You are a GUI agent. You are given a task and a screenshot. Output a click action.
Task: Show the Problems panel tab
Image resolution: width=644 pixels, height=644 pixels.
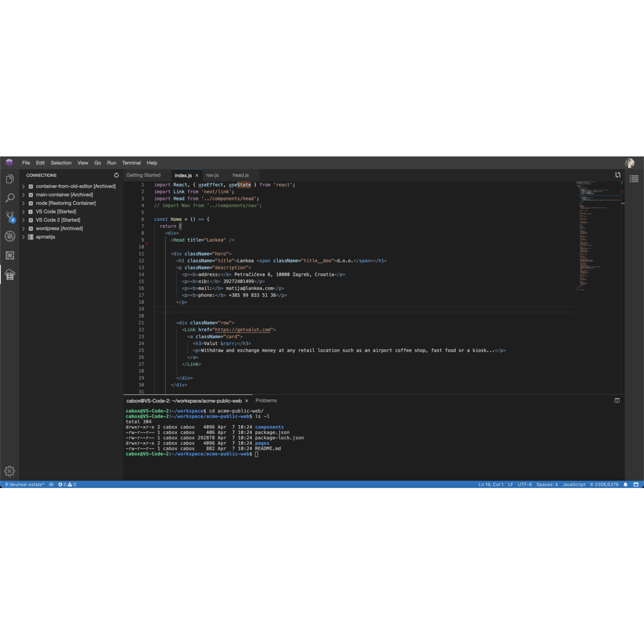coord(266,400)
